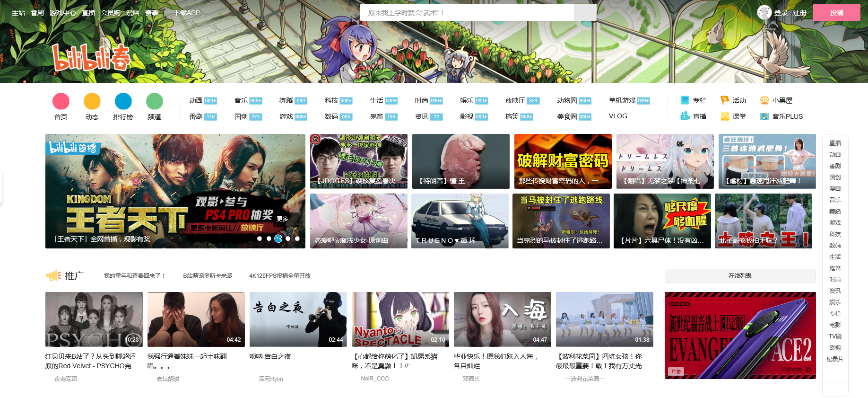Click the 课堂 classroom icon
This screenshot has width=868, height=398.
coord(725,116)
